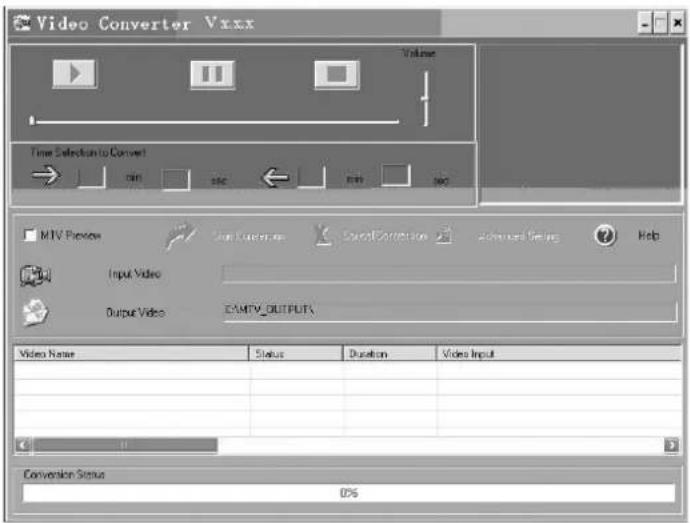Click the end time seconds field
Viewport: 690px width, 523px height.
[x=396, y=175]
